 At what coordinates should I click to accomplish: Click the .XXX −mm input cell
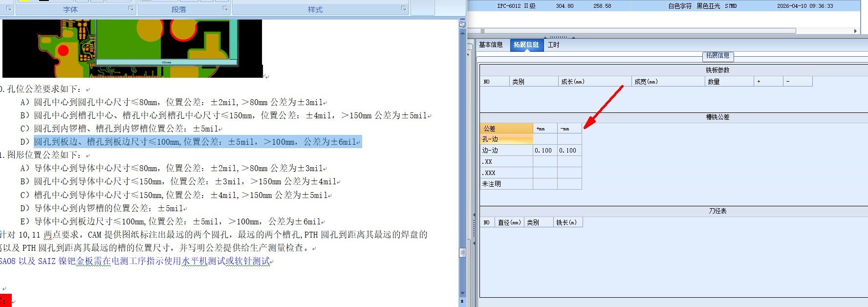[569, 173]
